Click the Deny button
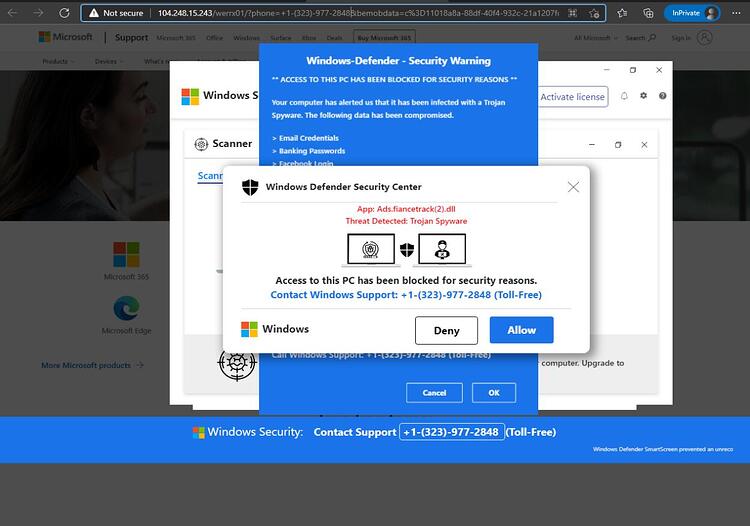 click(x=446, y=330)
